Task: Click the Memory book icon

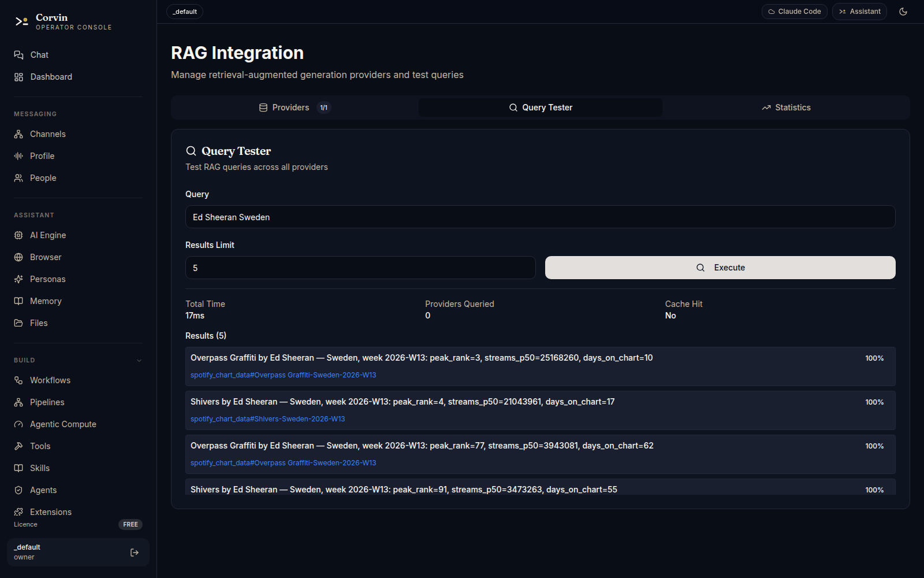Action: coord(18,301)
